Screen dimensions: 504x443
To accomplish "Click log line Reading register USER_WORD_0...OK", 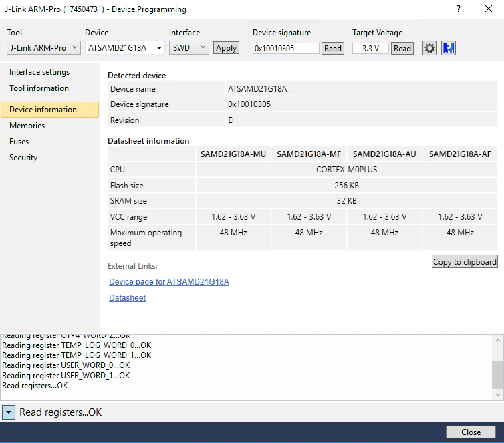I will pos(66,365).
